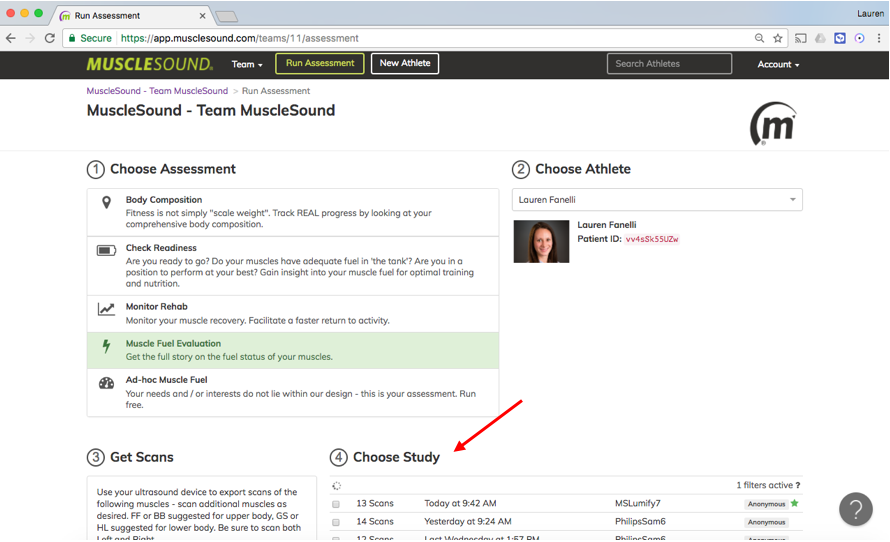Click the filters active question mark

click(797, 485)
